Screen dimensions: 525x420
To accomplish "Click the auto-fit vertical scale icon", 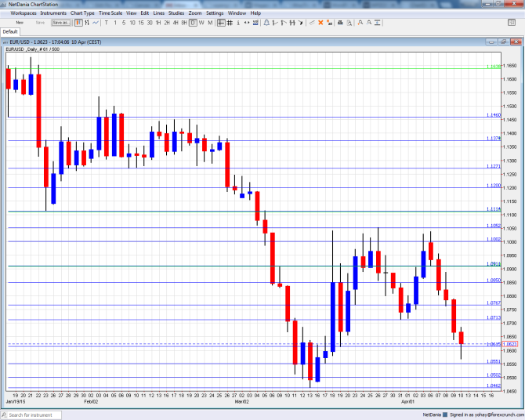I will coord(378,23).
